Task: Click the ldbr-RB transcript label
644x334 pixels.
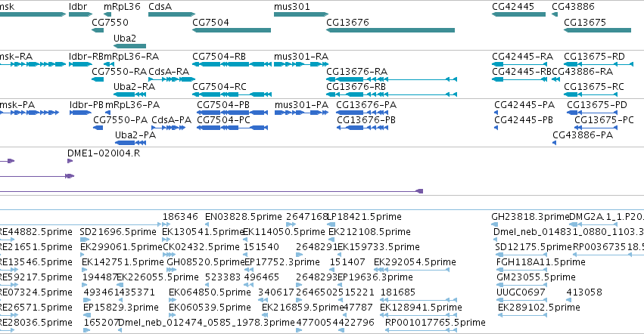Action: pyautogui.click(x=86, y=56)
